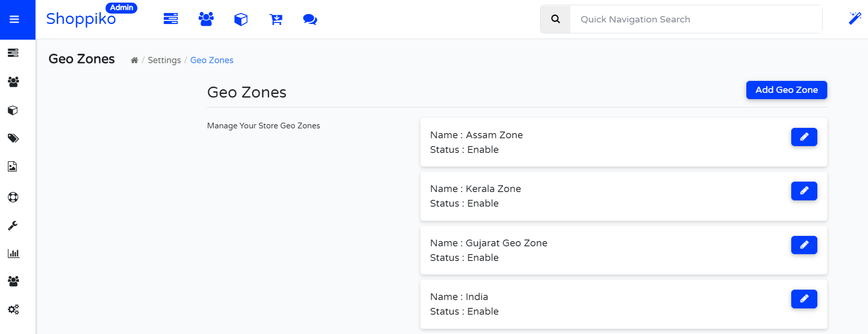This screenshot has width=868, height=334.
Task: Open the magic wand icon in header
Action: [x=855, y=19]
